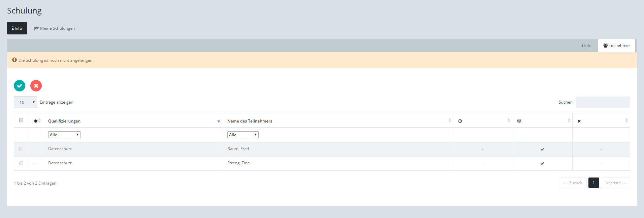Click the checkmark in Streng, Tina row
The image size is (644, 218).
click(542, 163)
